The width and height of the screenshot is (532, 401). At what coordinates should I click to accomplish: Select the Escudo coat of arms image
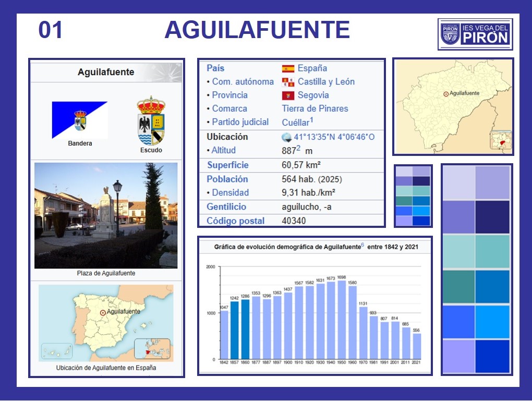click(151, 121)
